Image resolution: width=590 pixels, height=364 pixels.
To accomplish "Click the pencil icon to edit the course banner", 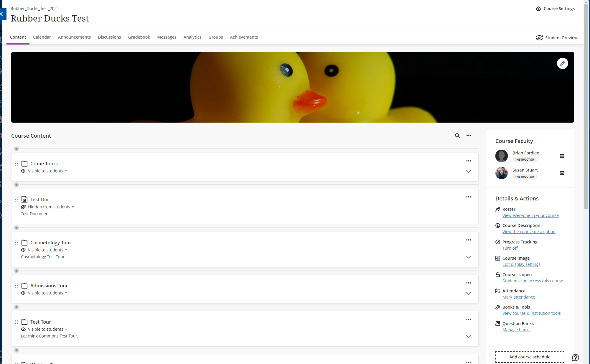I will [562, 63].
